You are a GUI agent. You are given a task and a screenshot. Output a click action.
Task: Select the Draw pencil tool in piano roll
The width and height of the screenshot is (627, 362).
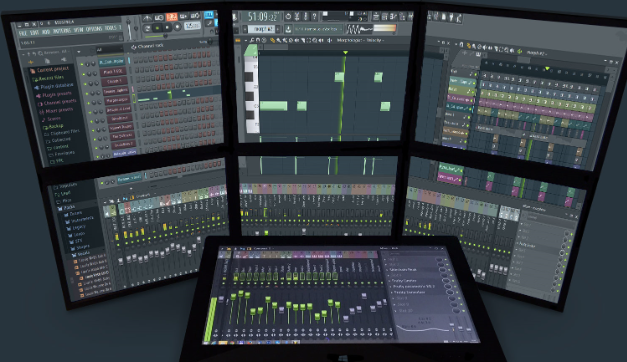(x=272, y=40)
